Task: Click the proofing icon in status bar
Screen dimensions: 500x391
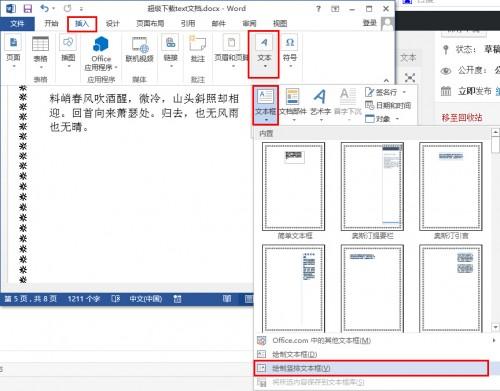Action: click(x=116, y=299)
